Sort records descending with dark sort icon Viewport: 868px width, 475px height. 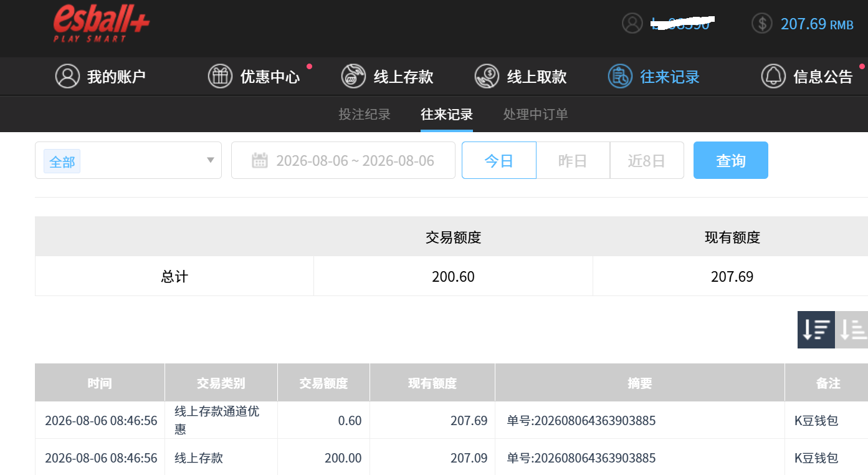coord(816,330)
